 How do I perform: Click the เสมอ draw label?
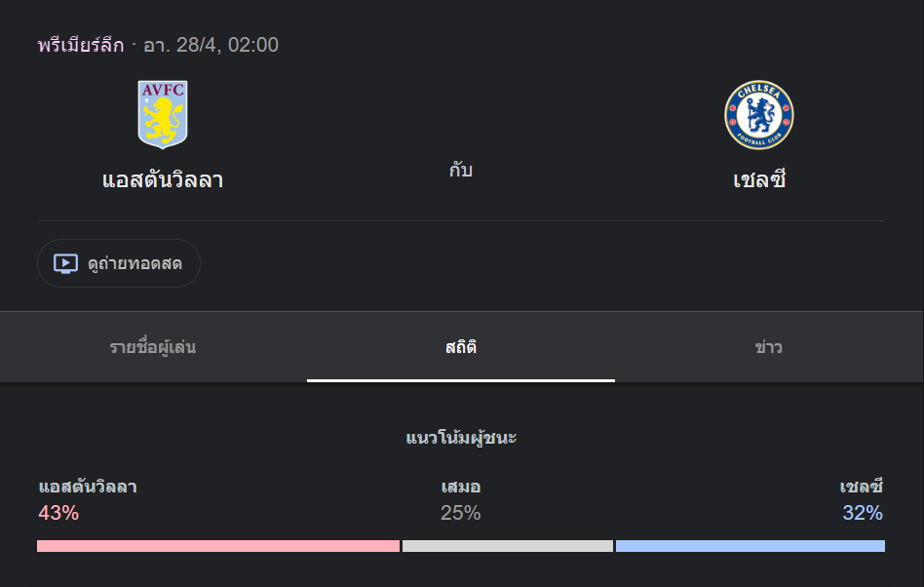[461, 487]
